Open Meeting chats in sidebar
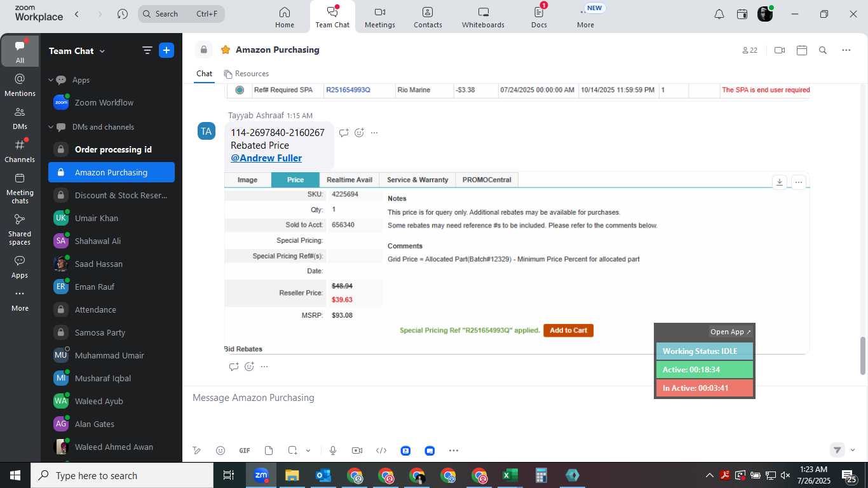This screenshot has height=488, width=868. click(20, 188)
